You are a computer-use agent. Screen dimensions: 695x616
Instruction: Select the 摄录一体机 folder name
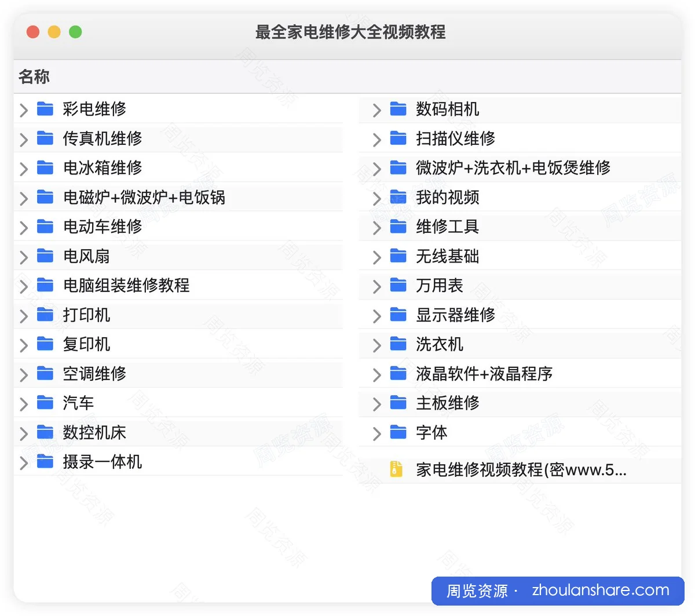coord(103,462)
